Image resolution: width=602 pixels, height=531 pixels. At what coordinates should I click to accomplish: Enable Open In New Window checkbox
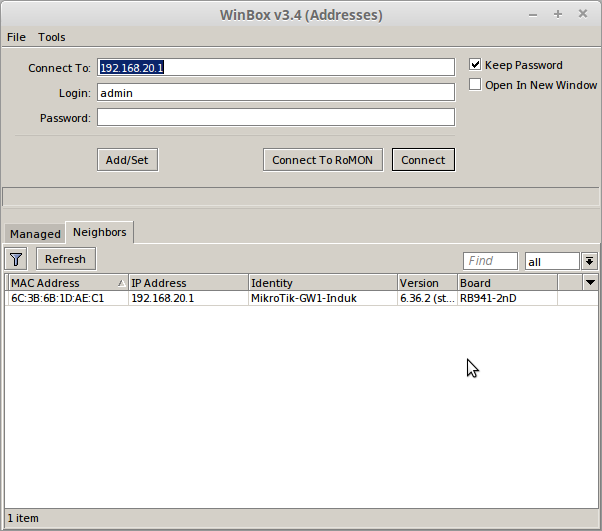point(475,84)
